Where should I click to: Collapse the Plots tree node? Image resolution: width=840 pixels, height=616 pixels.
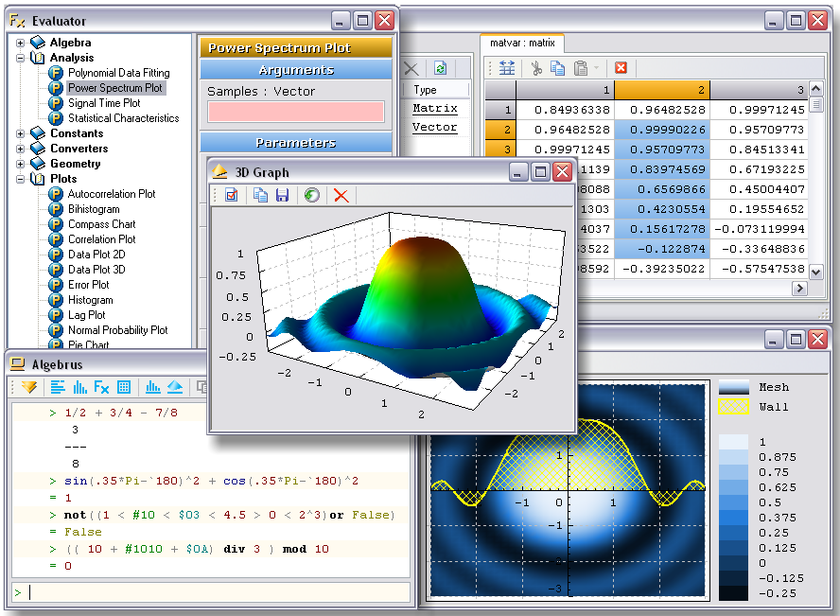coord(20,179)
